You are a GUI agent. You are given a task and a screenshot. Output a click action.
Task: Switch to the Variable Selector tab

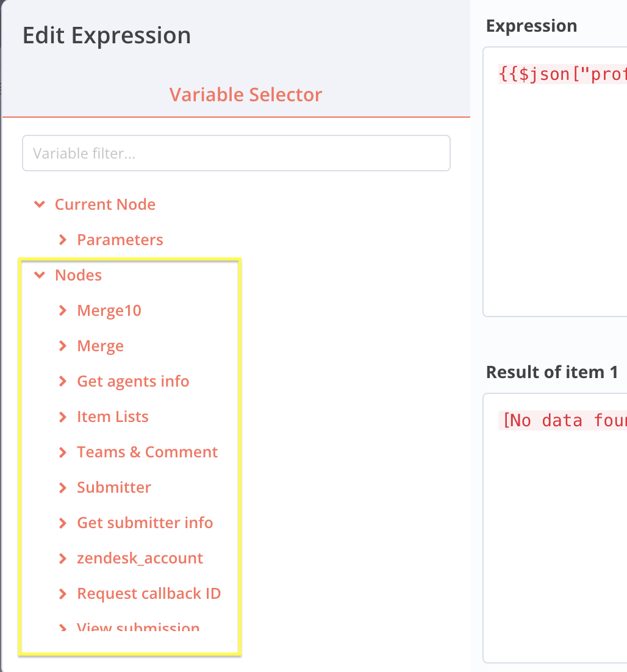[x=246, y=95]
